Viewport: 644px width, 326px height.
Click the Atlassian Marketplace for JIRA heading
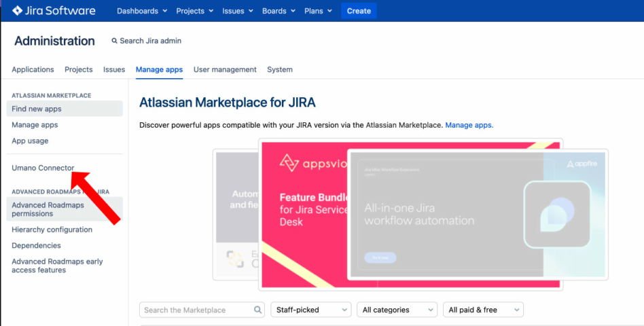(228, 103)
